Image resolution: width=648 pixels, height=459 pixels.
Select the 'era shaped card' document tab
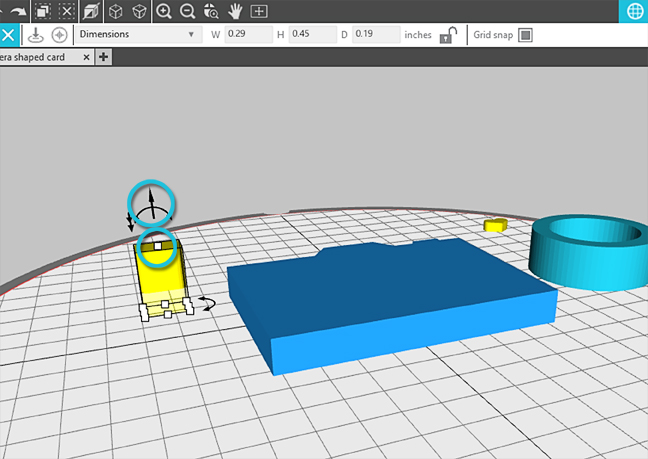click(39, 57)
